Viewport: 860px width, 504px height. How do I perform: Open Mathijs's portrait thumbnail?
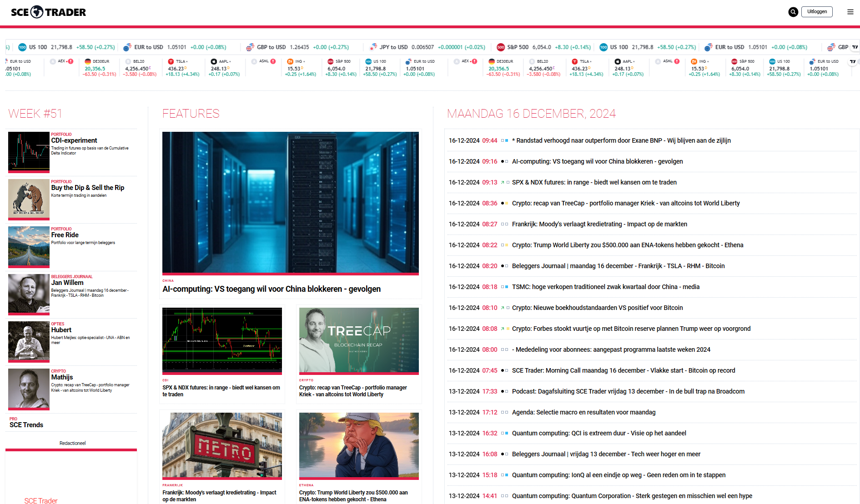tap(29, 389)
